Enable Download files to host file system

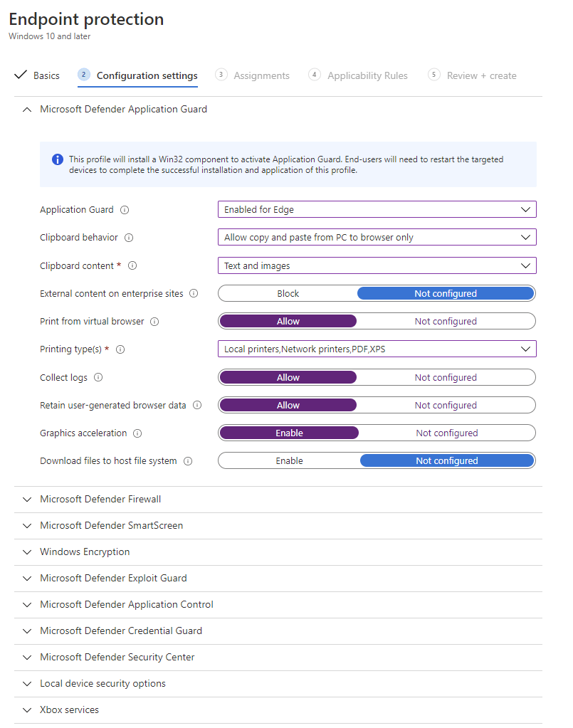[x=289, y=460]
